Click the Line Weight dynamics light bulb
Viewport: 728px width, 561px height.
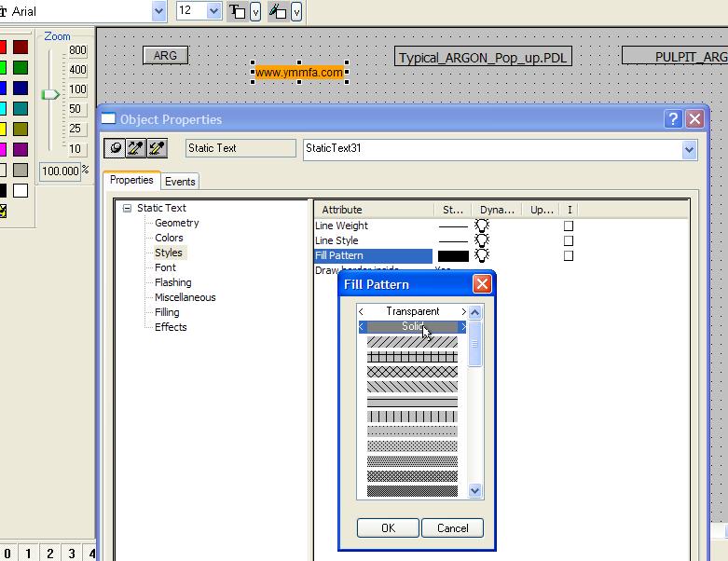point(482,226)
